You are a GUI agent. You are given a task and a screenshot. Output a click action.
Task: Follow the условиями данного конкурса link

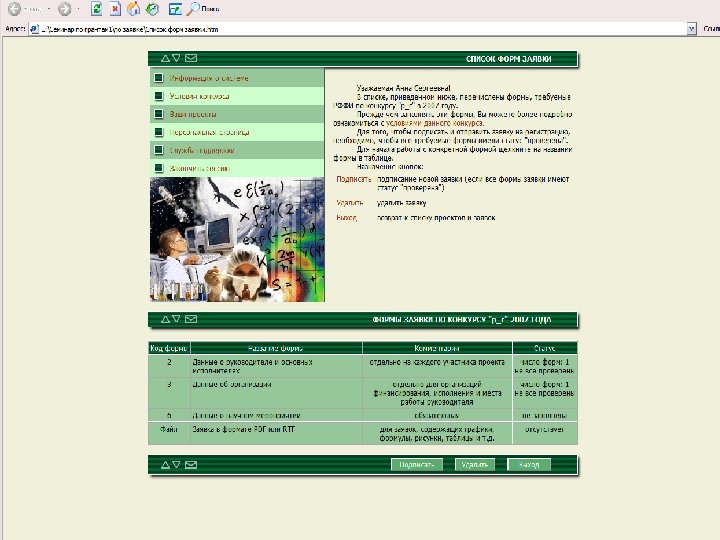[434, 123]
